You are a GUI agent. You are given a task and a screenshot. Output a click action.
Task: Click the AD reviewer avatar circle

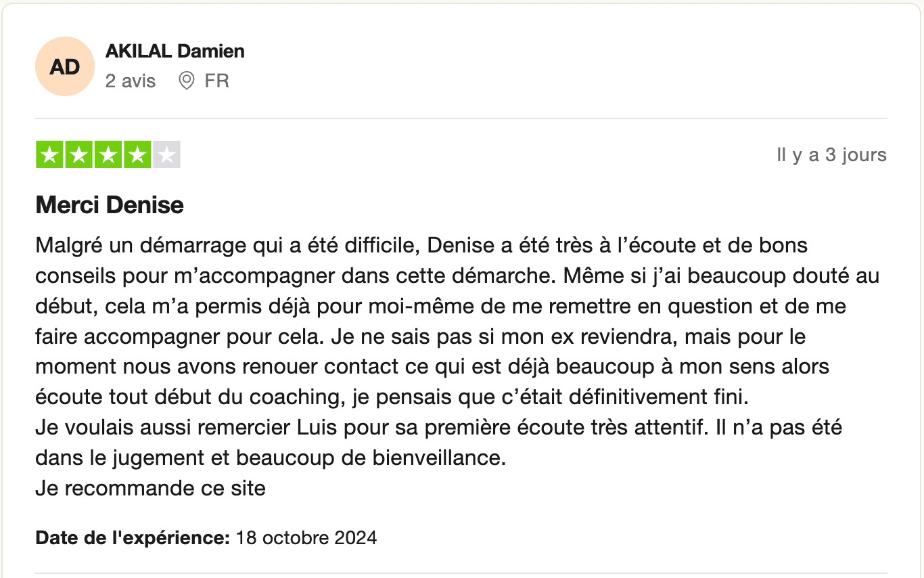[x=65, y=66]
